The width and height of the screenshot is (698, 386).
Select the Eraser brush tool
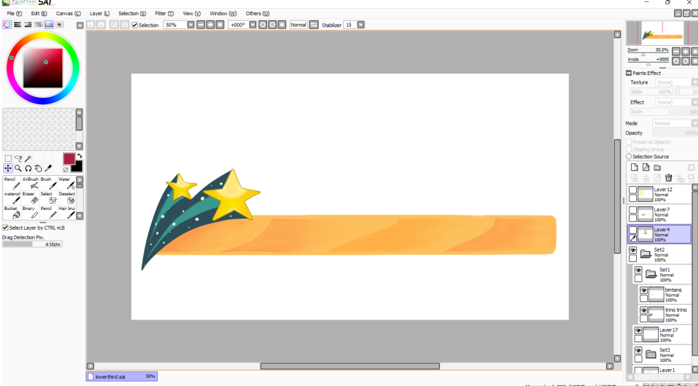(x=30, y=198)
